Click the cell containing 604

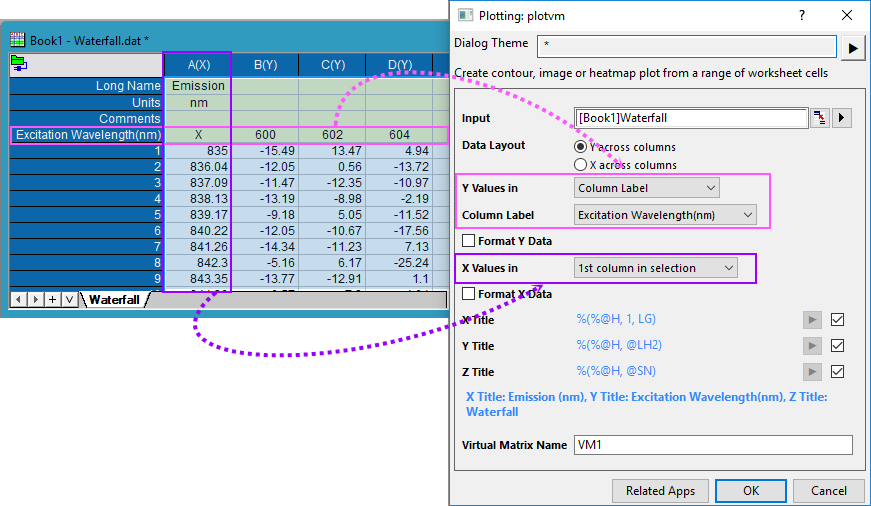(399, 134)
